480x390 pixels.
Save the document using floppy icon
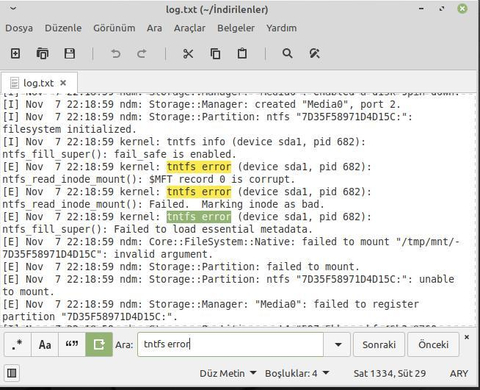coord(69,53)
